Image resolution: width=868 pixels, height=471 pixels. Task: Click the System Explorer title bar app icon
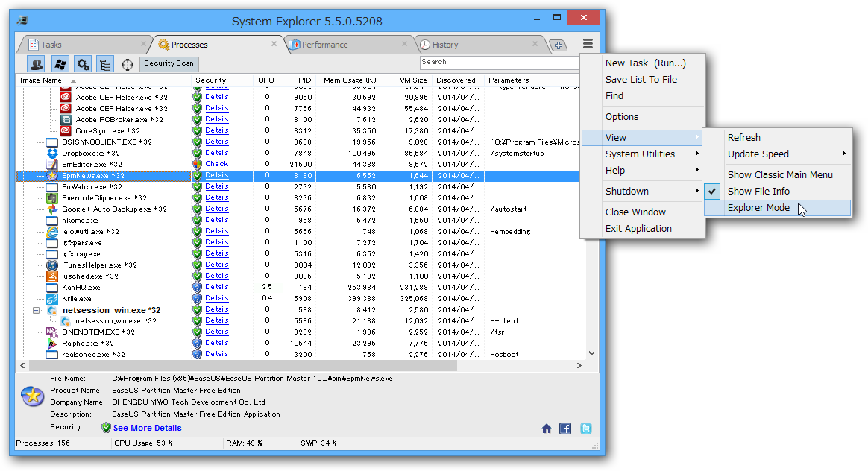(22, 21)
